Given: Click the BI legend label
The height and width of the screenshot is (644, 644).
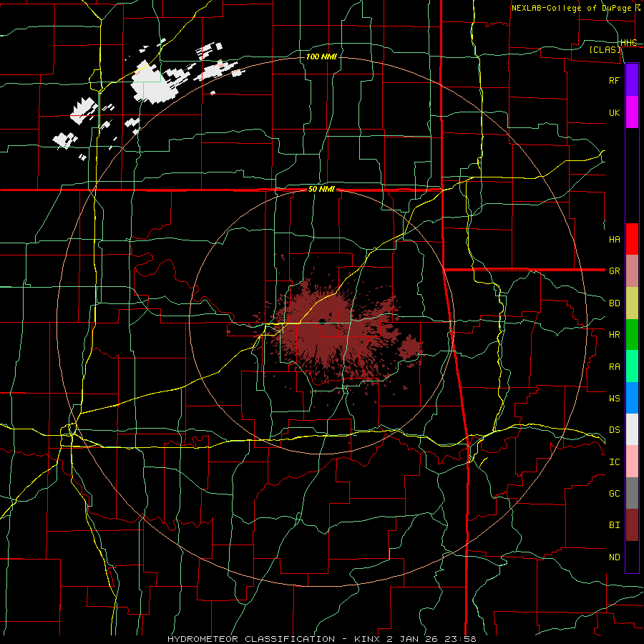Looking at the screenshot, I should pos(614,525).
